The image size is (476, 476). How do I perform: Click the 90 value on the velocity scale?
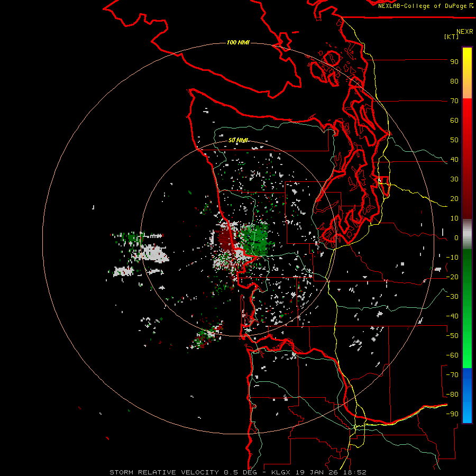pos(454,62)
